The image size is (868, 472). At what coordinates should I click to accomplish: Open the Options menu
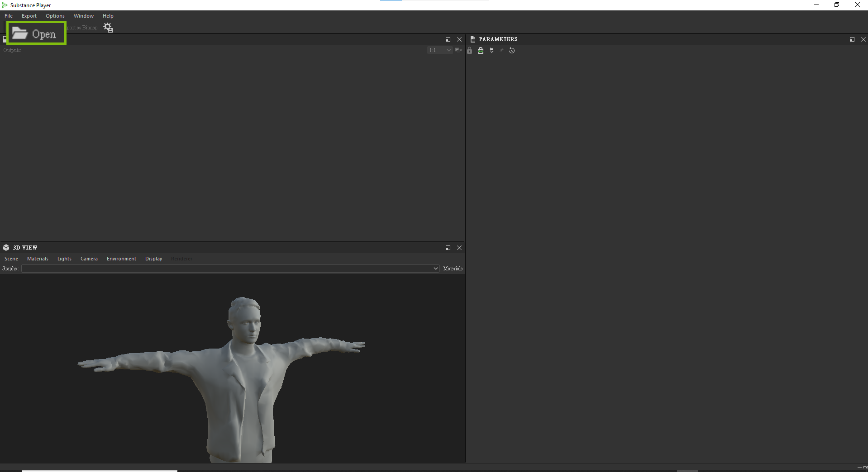55,16
